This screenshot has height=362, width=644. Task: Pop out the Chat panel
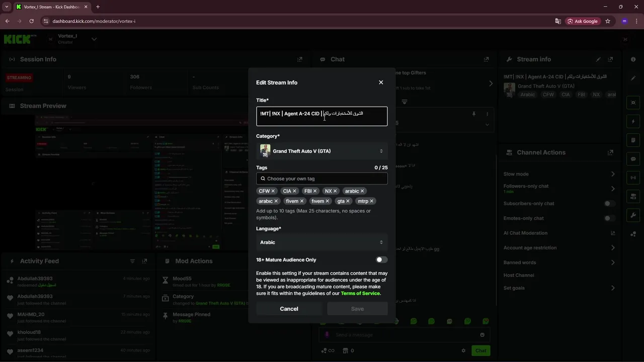click(x=486, y=59)
